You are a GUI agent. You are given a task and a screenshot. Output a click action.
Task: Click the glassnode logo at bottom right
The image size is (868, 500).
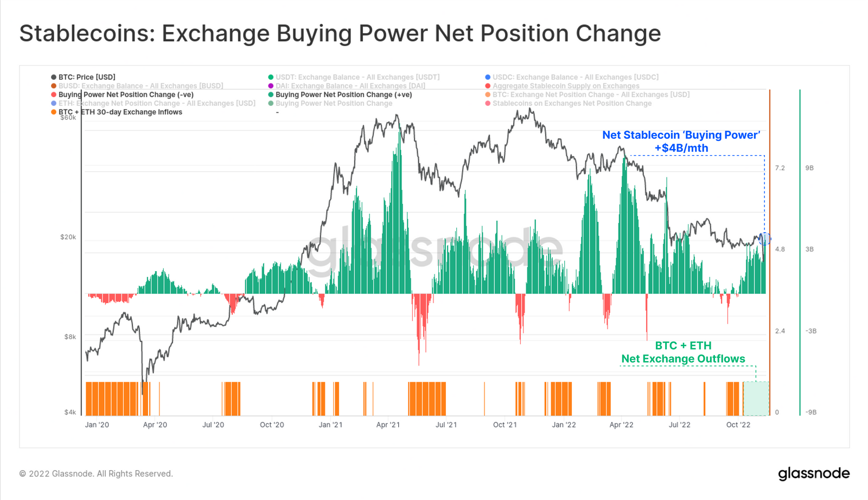[x=814, y=473]
